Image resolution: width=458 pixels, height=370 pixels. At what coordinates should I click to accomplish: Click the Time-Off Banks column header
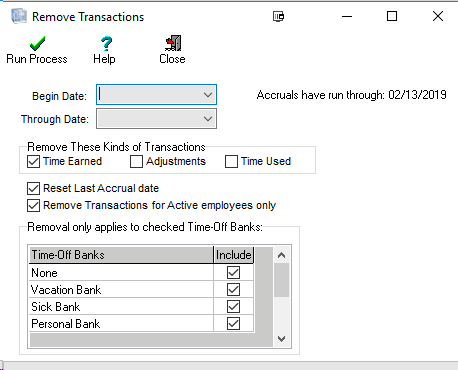pos(121,255)
